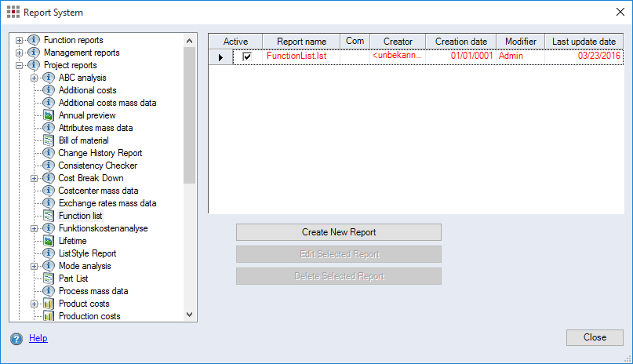633x364 pixels.
Task: Click the blue Help question mark icon
Action: pyautogui.click(x=16, y=339)
